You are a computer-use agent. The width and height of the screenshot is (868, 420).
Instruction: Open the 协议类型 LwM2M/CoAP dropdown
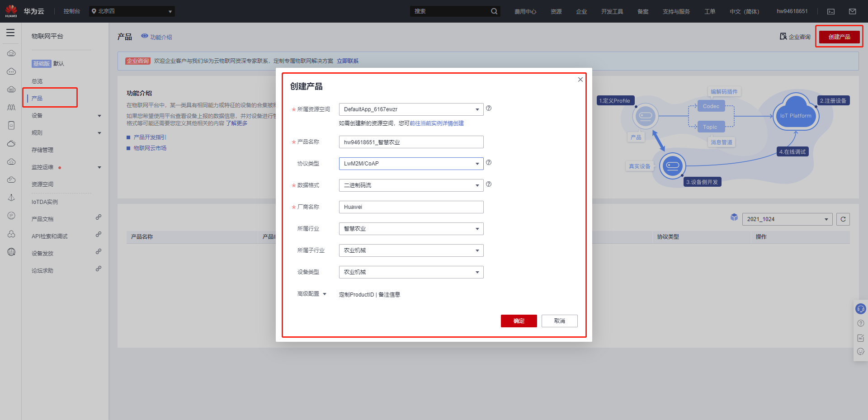tap(411, 164)
